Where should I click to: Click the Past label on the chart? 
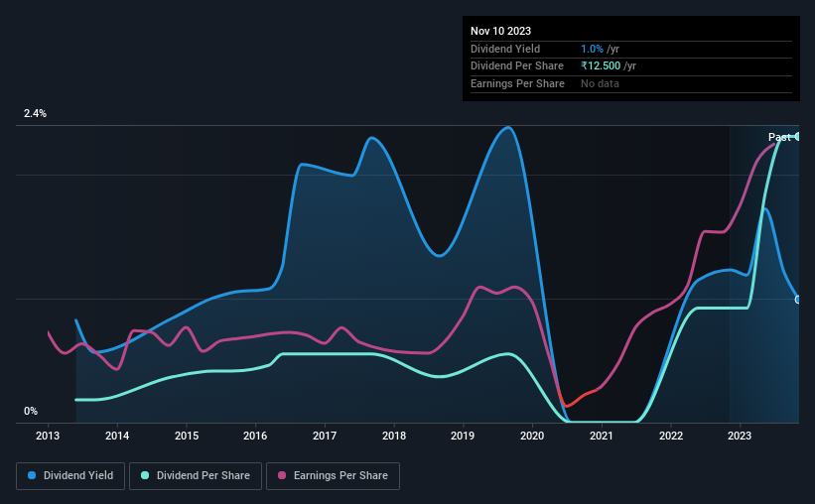(779, 137)
